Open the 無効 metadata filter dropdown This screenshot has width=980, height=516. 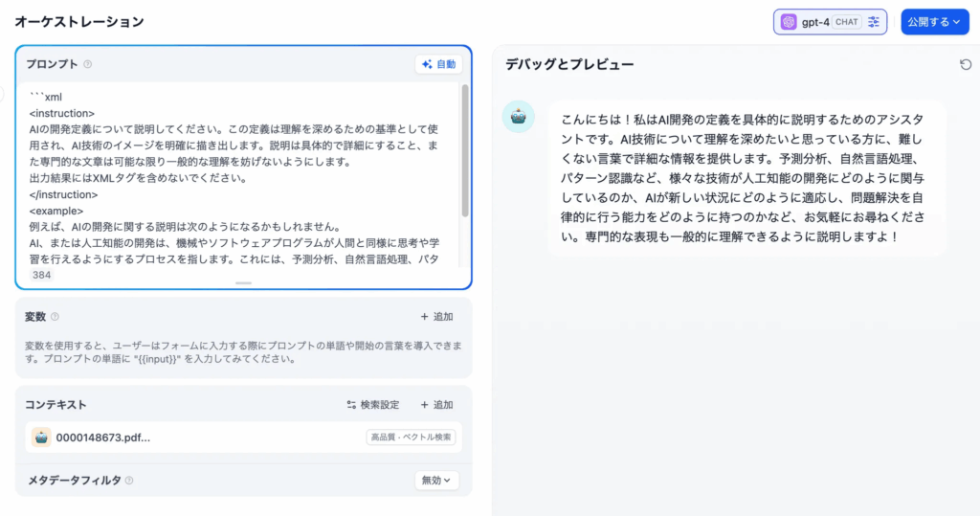click(x=437, y=481)
